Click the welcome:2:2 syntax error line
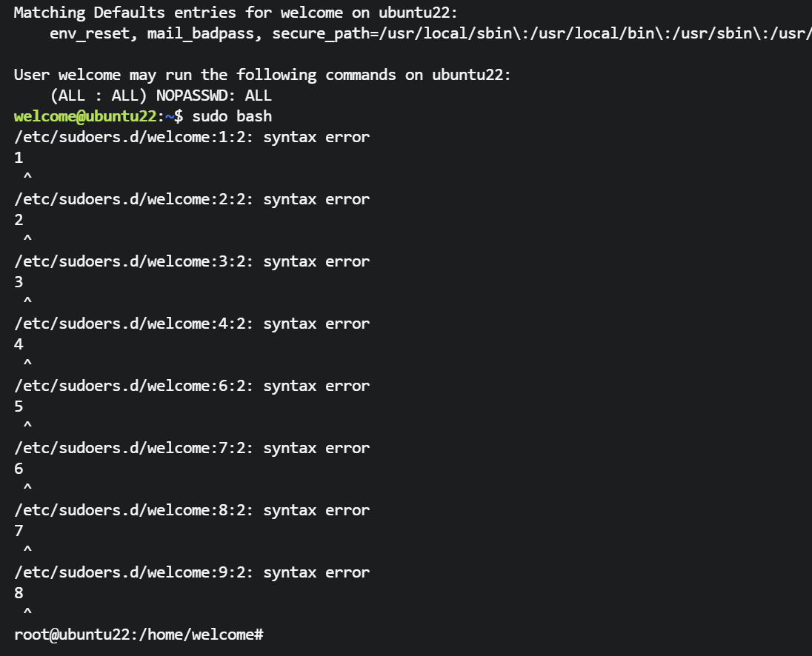This screenshot has width=812, height=656. click(x=192, y=199)
